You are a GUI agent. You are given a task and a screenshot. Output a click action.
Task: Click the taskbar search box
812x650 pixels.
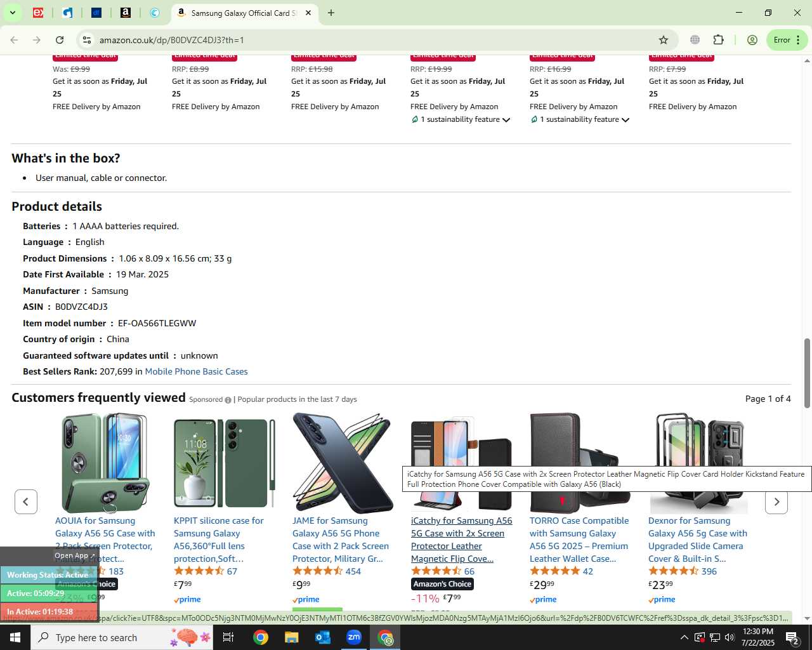[121, 637]
